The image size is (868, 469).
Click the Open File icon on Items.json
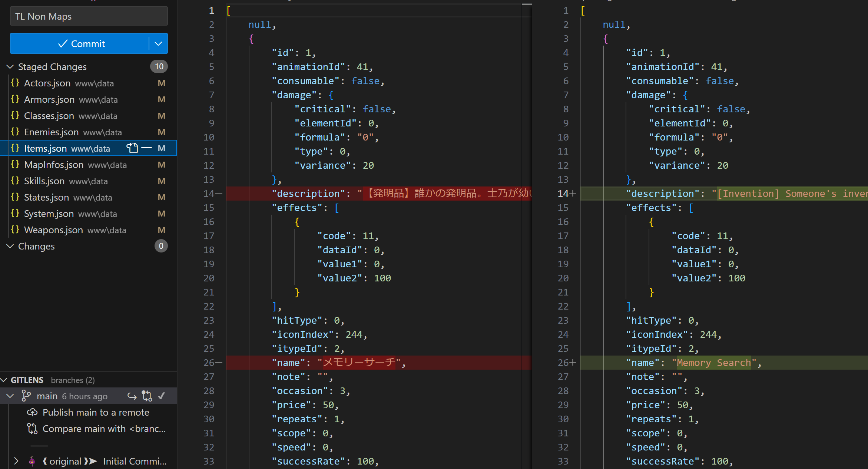click(x=132, y=148)
